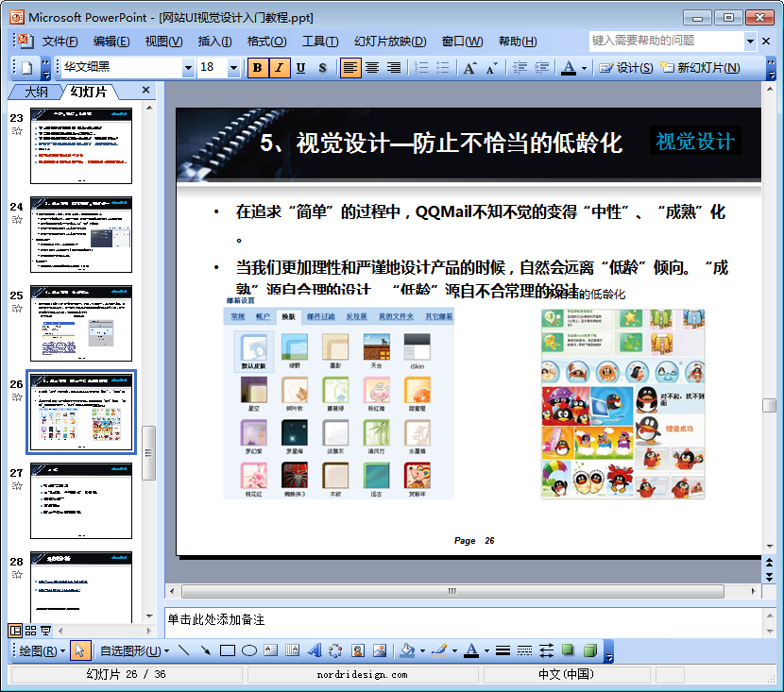The height and width of the screenshot is (692, 784).
Task: Select slide 23 thumbnail
Action: (x=81, y=146)
